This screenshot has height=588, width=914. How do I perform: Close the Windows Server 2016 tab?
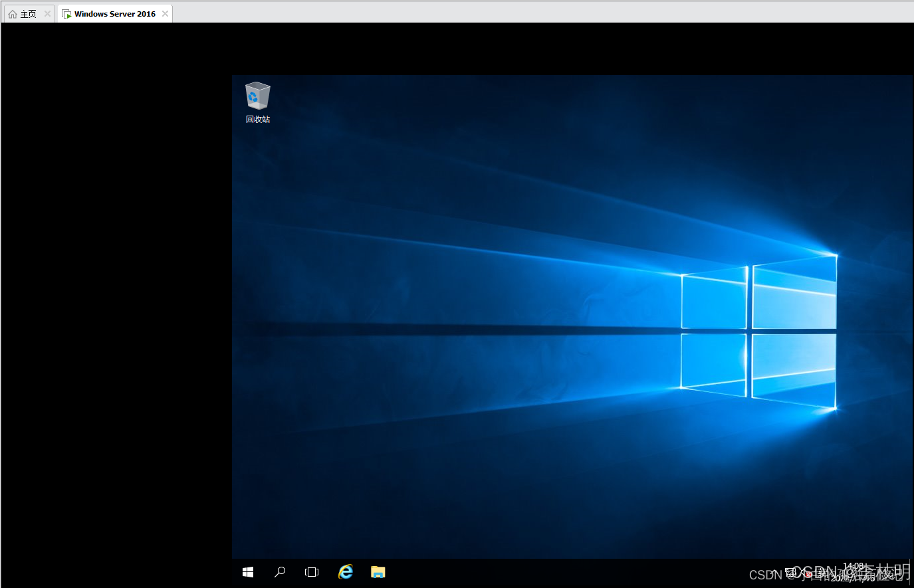(165, 14)
